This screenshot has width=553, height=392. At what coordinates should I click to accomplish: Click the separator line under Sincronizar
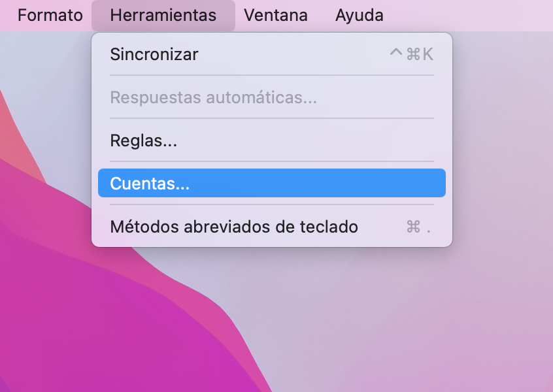click(x=272, y=75)
